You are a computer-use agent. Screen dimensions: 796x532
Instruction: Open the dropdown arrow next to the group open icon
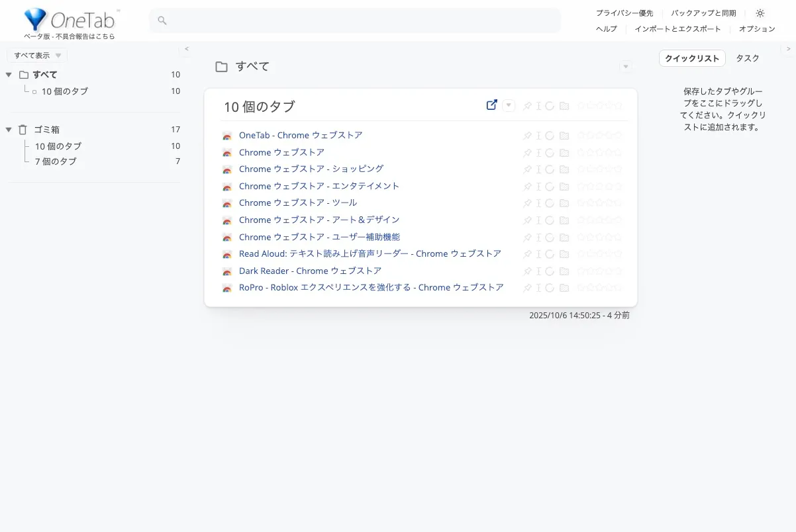(x=509, y=106)
